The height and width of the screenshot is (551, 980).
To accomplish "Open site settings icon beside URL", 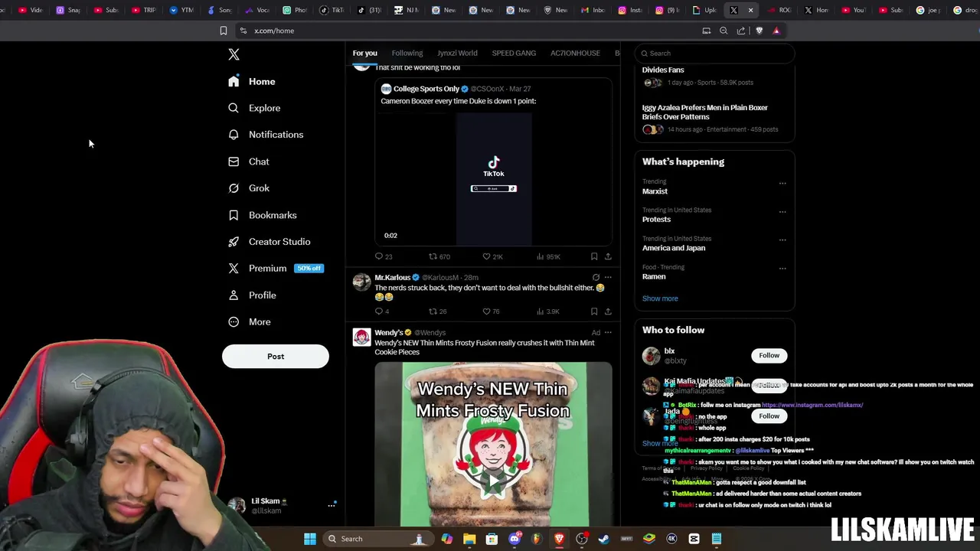I will coord(243,31).
